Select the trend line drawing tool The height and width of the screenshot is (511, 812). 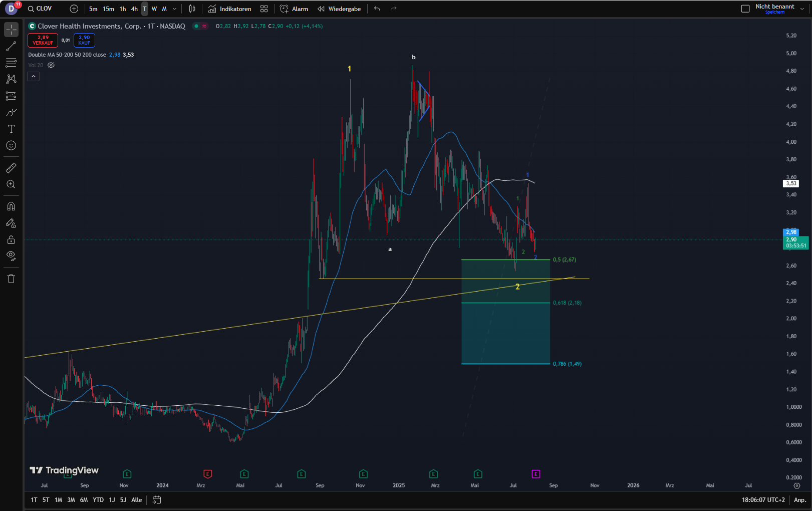11,47
